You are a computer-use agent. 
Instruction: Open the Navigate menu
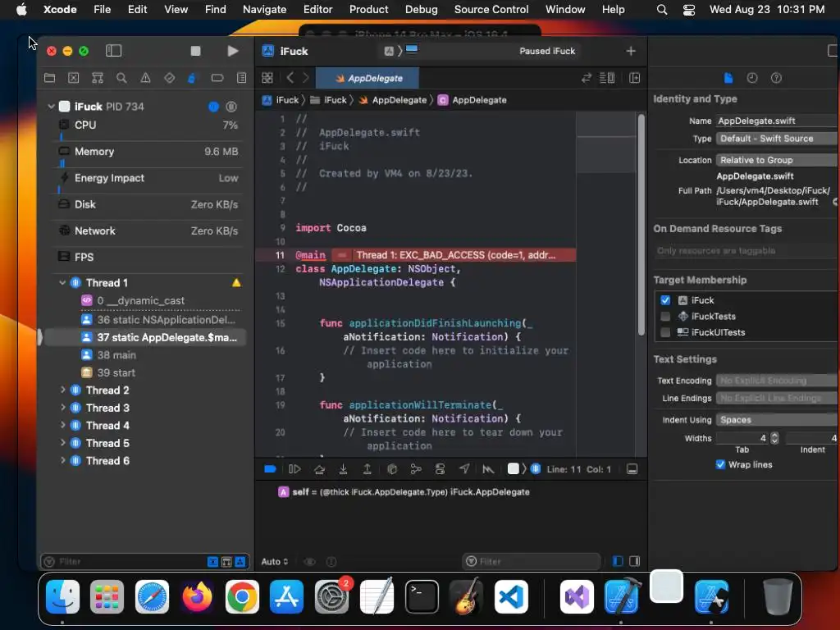[265, 9]
